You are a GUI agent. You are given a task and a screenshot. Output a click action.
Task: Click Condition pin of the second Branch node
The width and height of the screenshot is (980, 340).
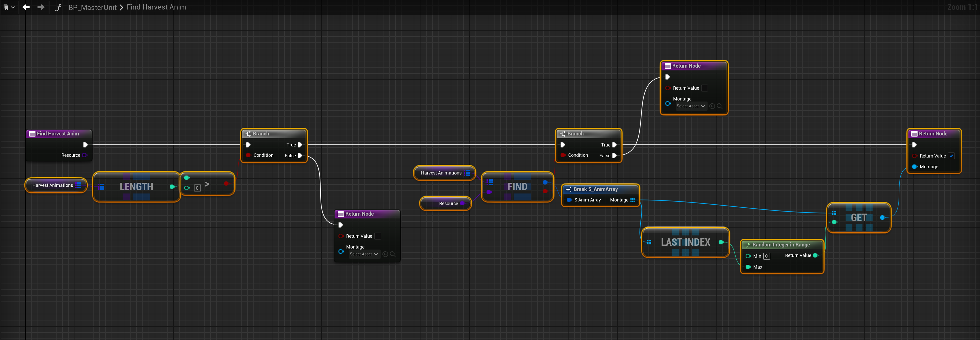(563, 155)
